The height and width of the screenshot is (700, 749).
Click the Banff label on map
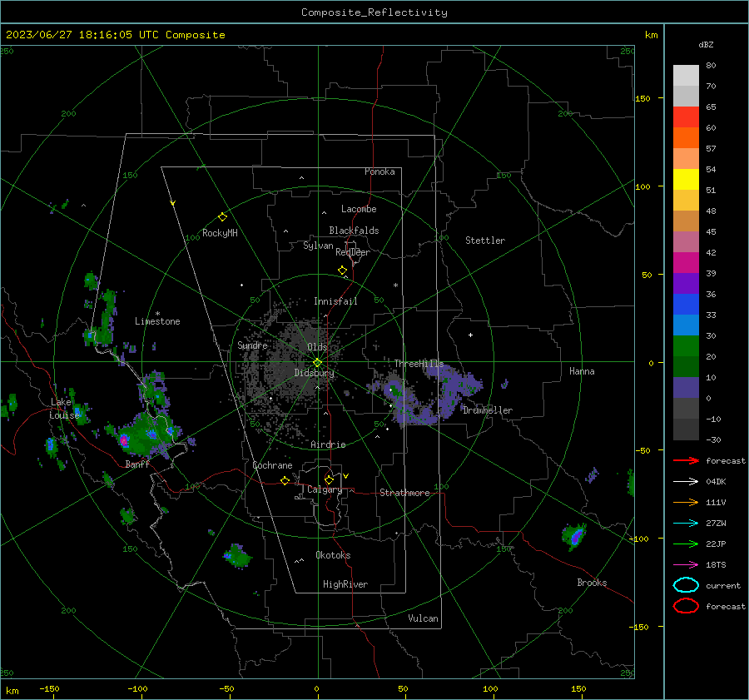point(137,464)
